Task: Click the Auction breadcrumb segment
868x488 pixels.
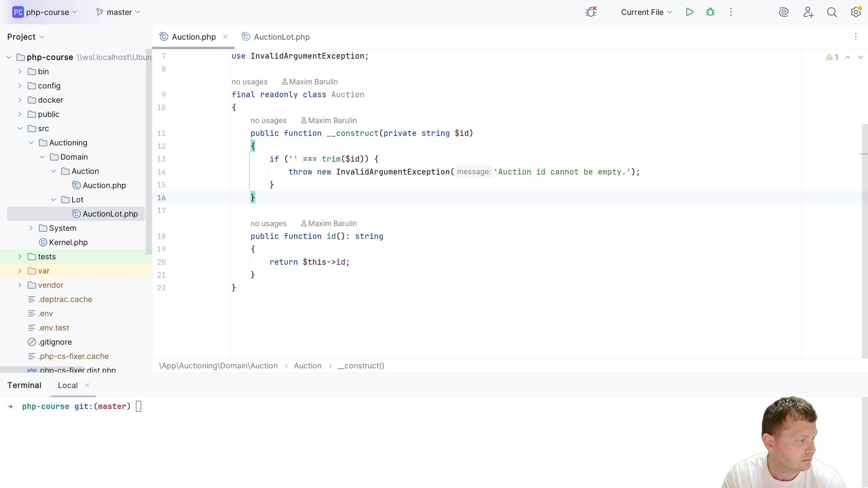Action: click(x=308, y=366)
